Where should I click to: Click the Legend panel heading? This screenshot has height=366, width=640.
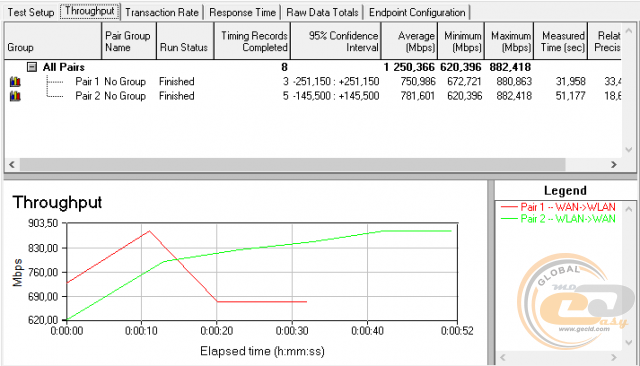[x=565, y=191]
